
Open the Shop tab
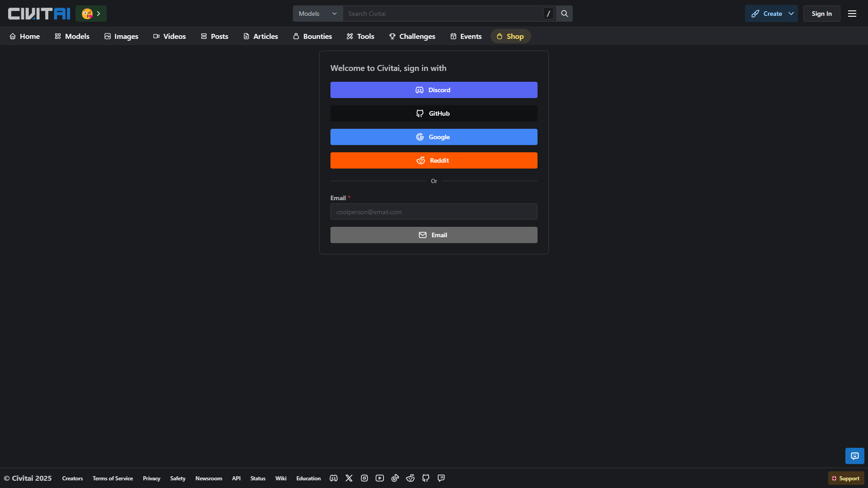[510, 36]
